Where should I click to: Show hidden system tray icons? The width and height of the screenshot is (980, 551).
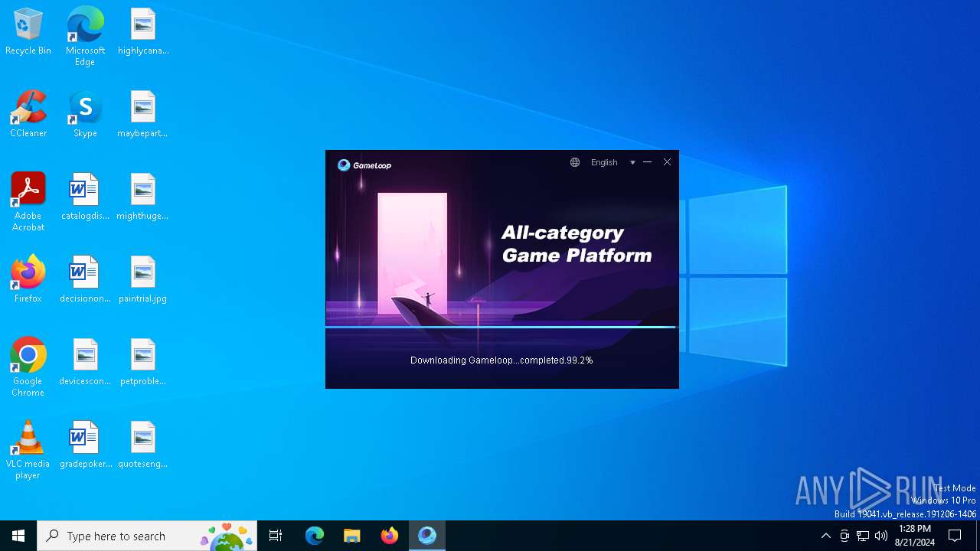[x=825, y=536]
